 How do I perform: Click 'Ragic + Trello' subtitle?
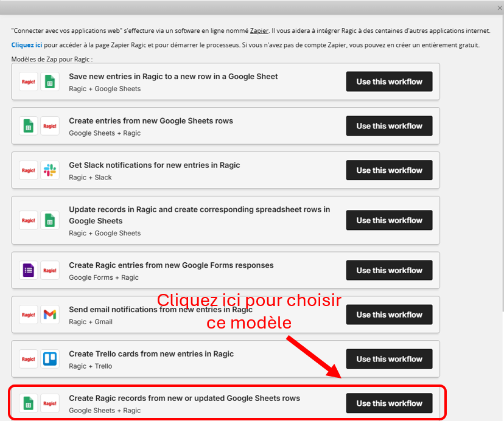[x=90, y=366]
